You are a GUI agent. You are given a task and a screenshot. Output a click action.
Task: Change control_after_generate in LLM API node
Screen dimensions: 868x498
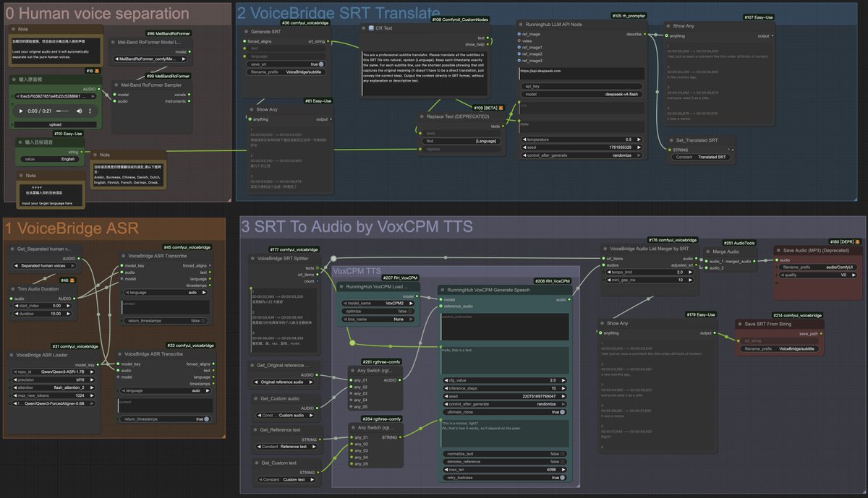(x=582, y=155)
